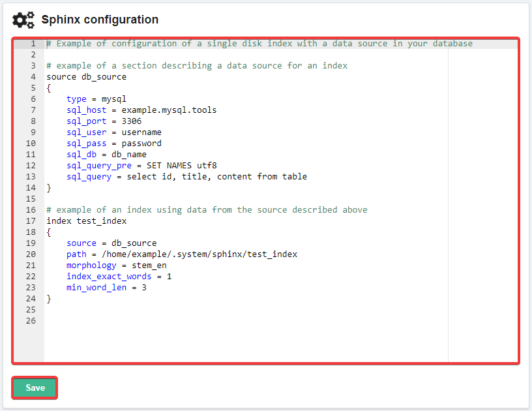The height and width of the screenshot is (411, 532).
Task: Click line number 1 in the gutter
Action: tap(33, 44)
